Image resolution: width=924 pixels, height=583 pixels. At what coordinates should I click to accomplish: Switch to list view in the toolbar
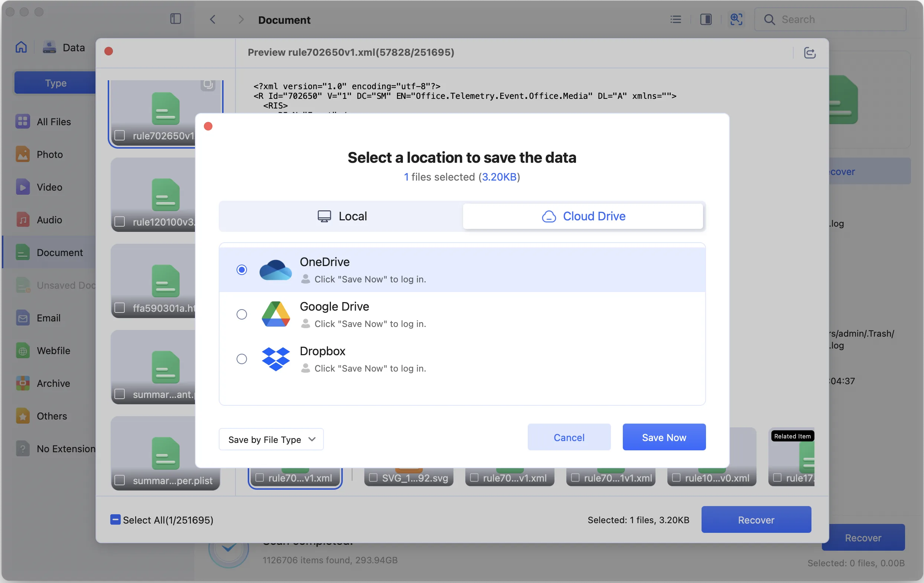pos(675,19)
